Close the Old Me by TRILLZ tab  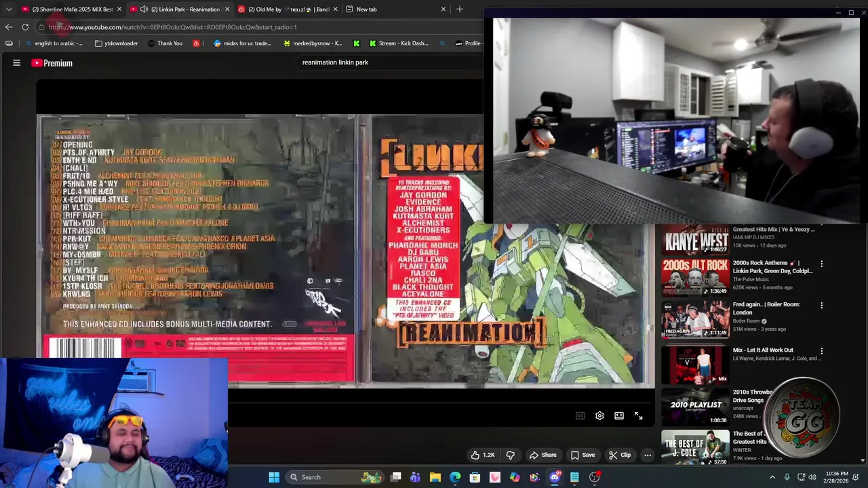335,9
